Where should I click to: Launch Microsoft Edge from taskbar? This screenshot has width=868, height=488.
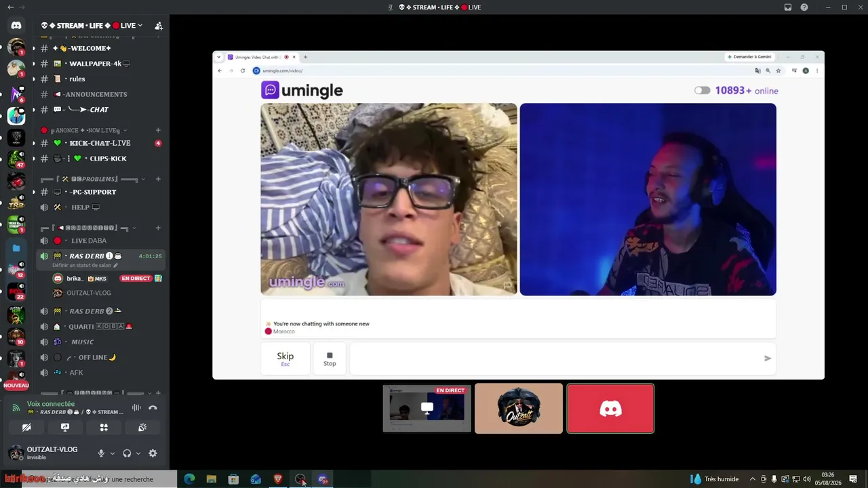(x=189, y=479)
